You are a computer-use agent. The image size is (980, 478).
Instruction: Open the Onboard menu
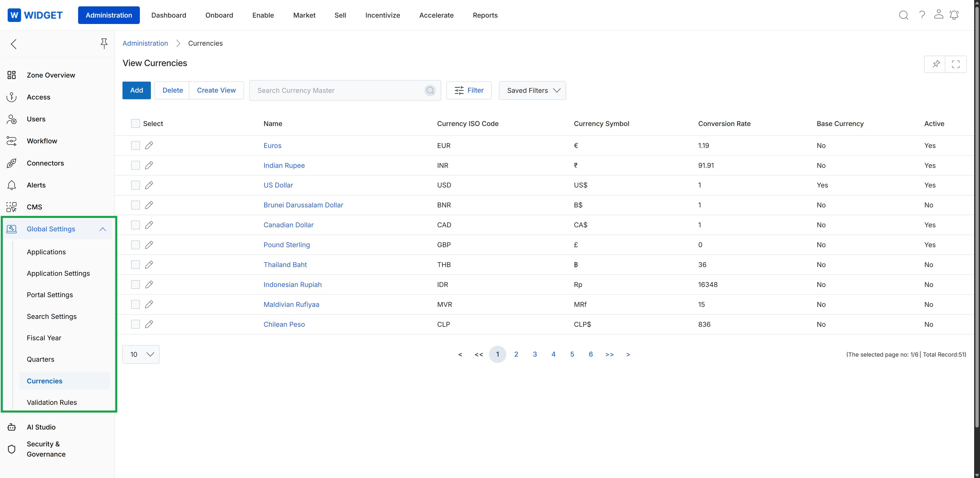219,15
